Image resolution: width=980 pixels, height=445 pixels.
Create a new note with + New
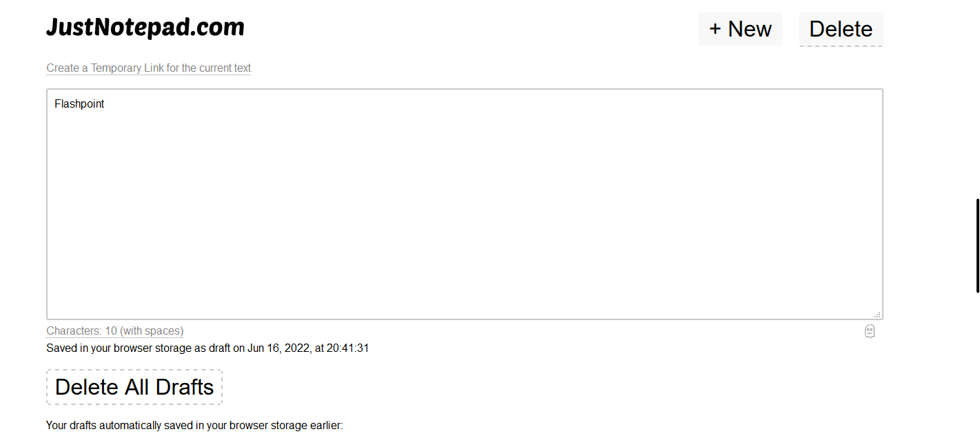(x=740, y=29)
